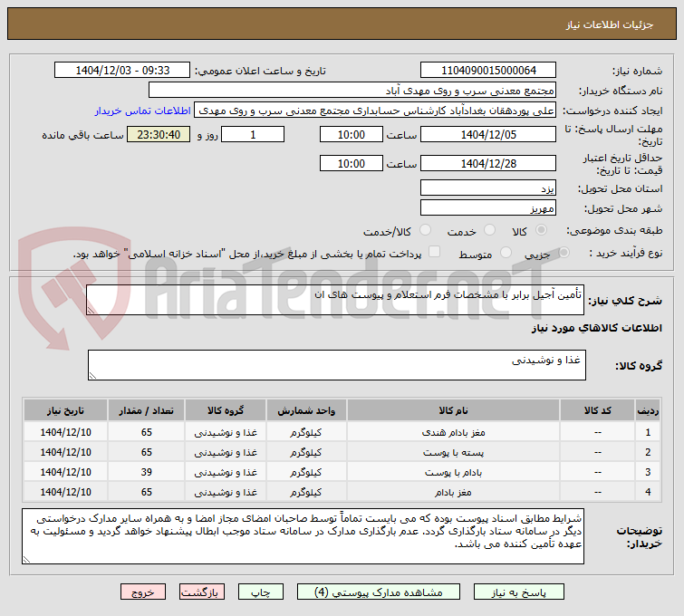Click the شرح کلی نیاز description text area
Viewport: 684px width, 616px height.
[x=335, y=300]
